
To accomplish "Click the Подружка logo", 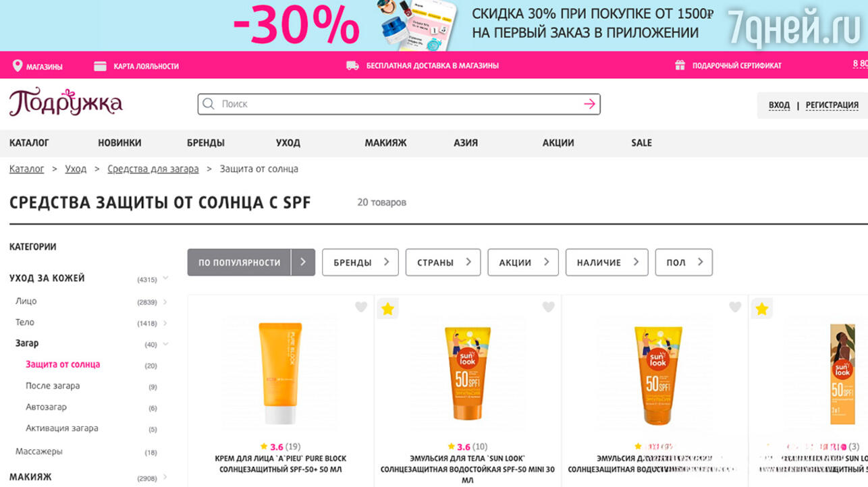I will coord(65,103).
